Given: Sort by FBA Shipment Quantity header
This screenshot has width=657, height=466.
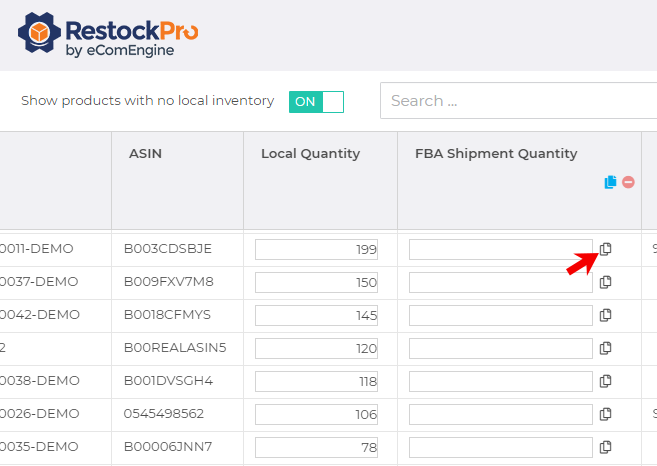Looking at the screenshot, I should point(496,154).
